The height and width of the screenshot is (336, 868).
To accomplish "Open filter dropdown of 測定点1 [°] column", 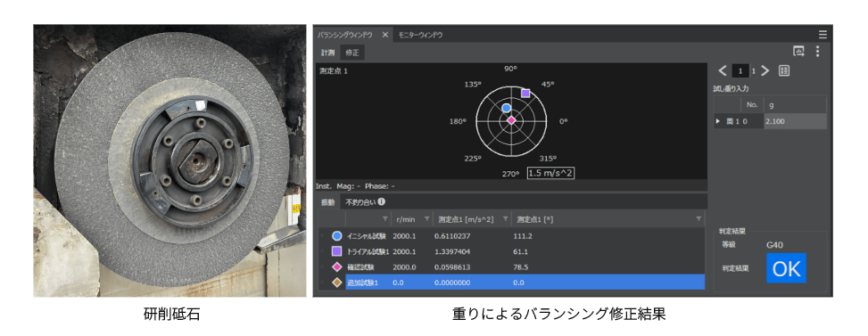I will click(x=699, y=219).
